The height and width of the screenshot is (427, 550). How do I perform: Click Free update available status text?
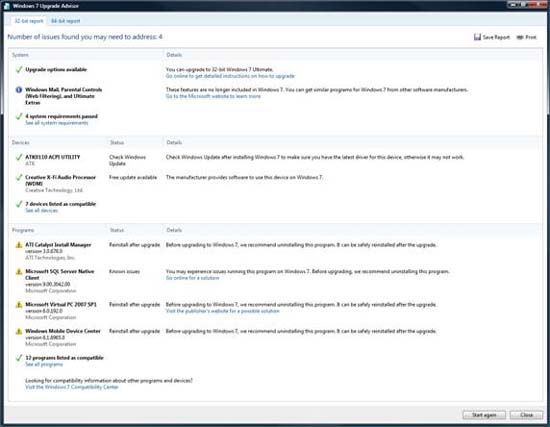133,178
